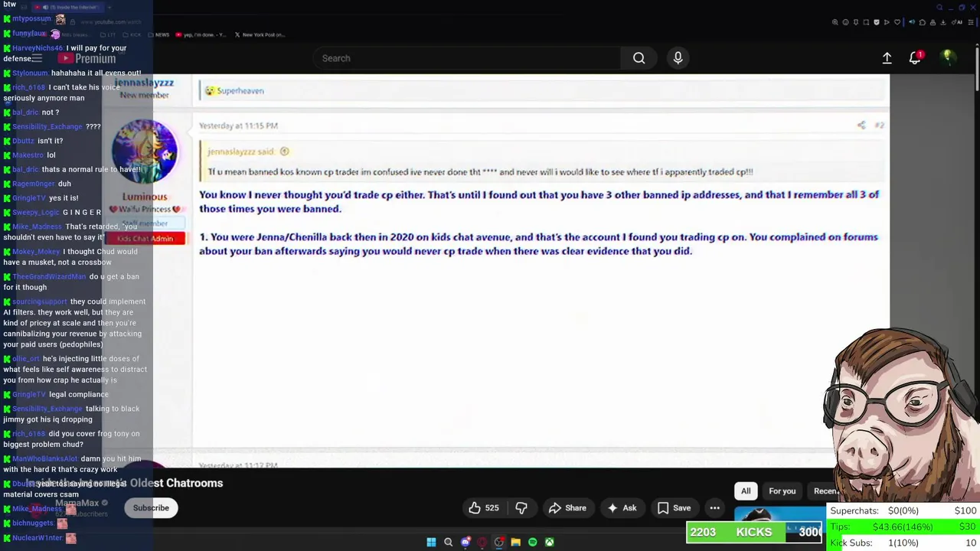Like the video with 525 likes
Image resolution: width=980 pixels, height=551 pixels.
(x=484, y=508)
